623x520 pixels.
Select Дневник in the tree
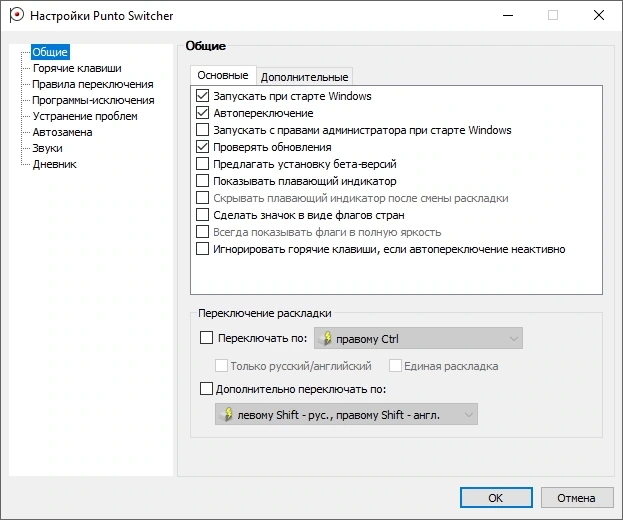(54, 164)
